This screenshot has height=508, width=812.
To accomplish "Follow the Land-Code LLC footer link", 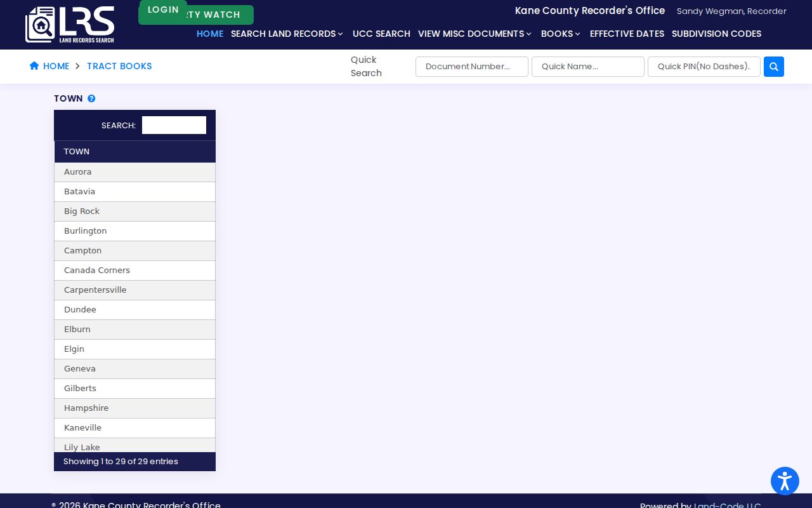I will click(727, 505).
